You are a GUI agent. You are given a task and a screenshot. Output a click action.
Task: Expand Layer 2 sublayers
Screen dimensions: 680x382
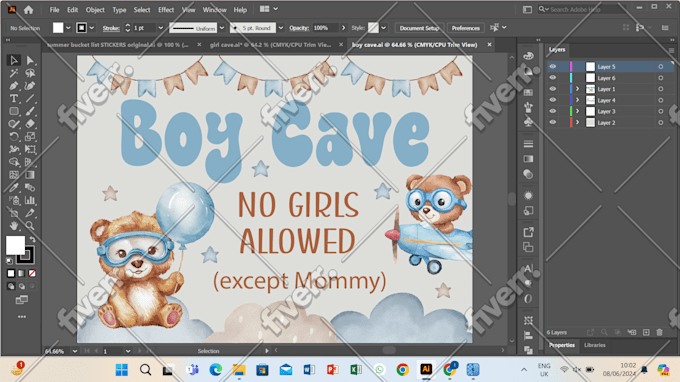(577, 123)
